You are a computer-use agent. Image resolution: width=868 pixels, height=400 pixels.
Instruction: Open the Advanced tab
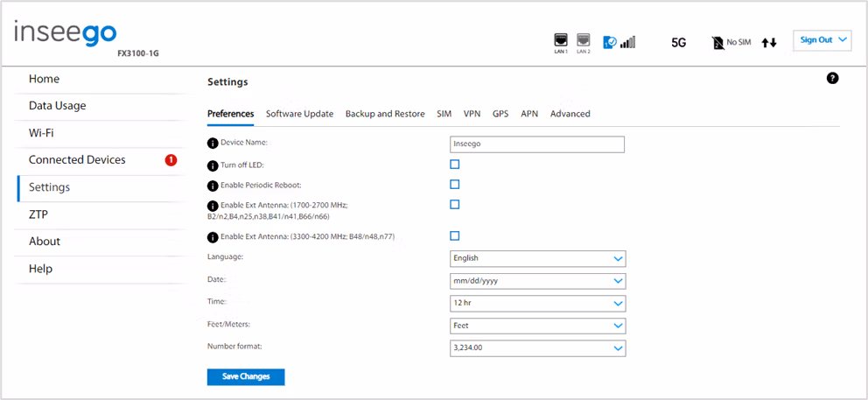pyautogui.click(x=570, y=114)
